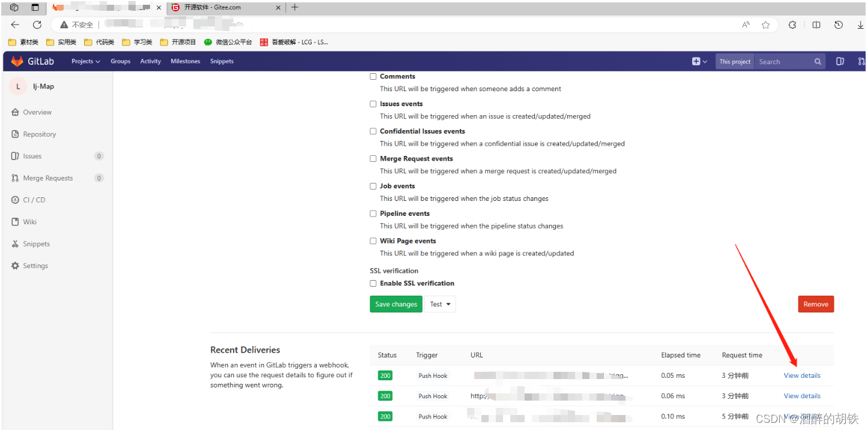View details of the 0.05 ms delivery
This screenshot has width=868, height=430.
[x=802, y=375]
